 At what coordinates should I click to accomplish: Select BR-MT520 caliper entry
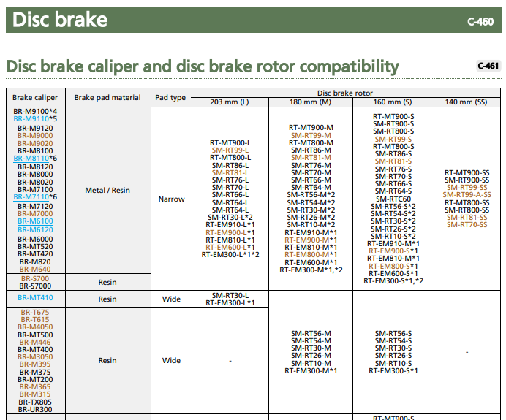pyautogui.click(x=35, y=247)
